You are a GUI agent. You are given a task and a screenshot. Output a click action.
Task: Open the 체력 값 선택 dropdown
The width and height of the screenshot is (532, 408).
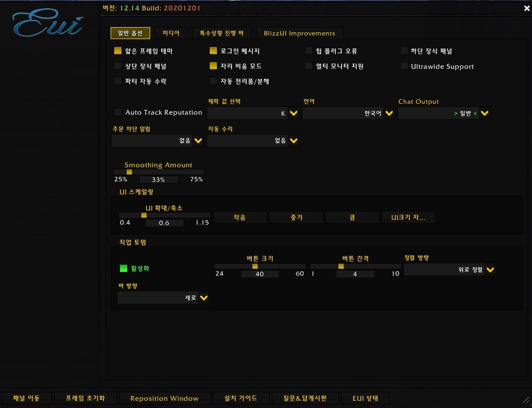[293, 113]
